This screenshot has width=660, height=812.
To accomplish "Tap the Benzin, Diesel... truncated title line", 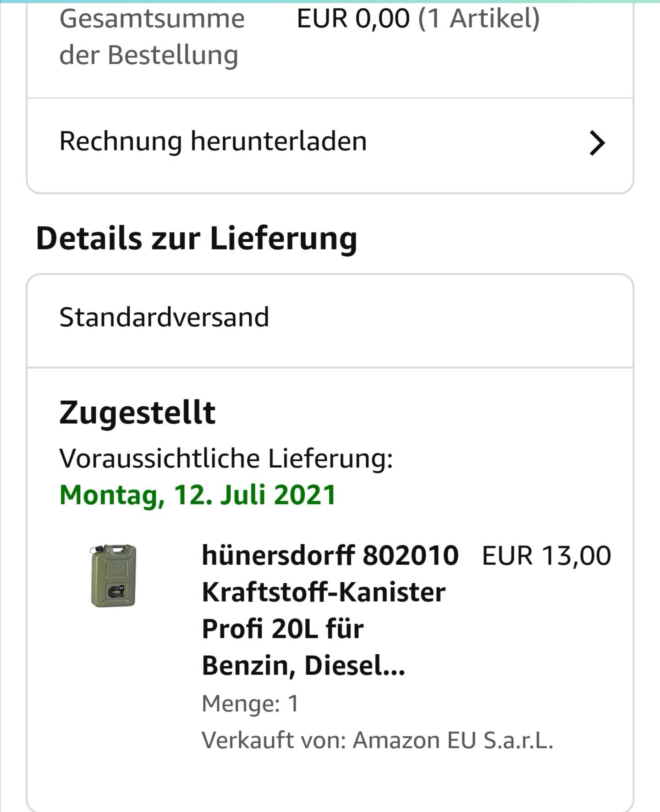I will pyautogui.click(x=303, y=666).
